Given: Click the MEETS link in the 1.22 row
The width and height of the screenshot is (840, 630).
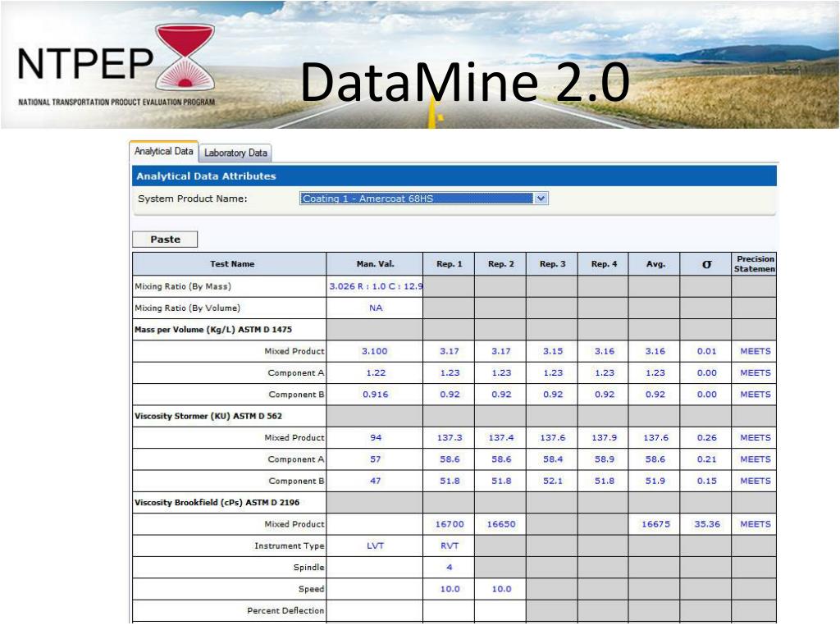Looking at the screenshot, I should coord(755,373).
